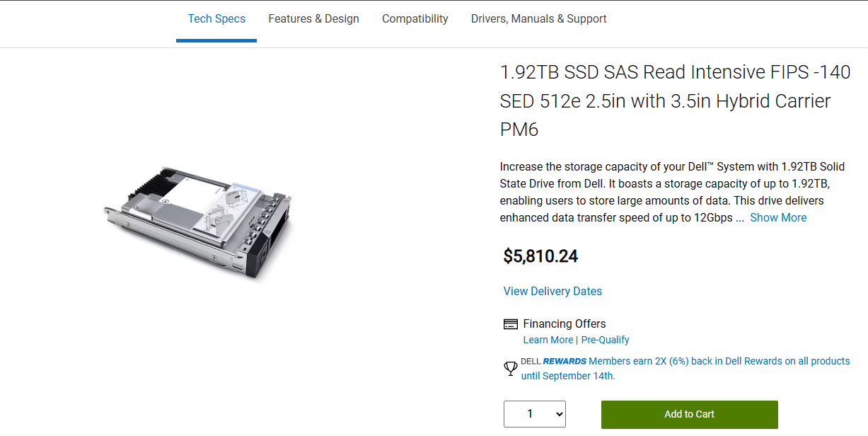Click the product description paragraph
868x436 pixels.
[x=672, y=192]
